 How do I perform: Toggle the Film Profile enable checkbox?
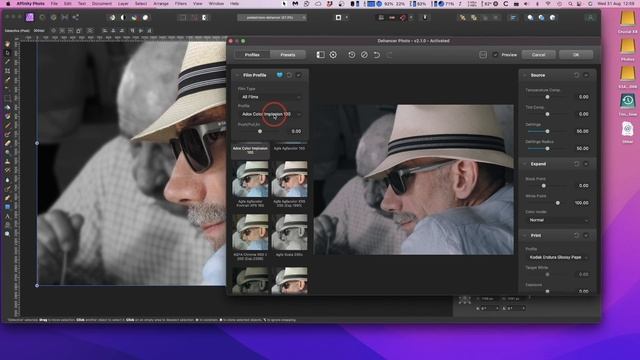pos(299,75)
